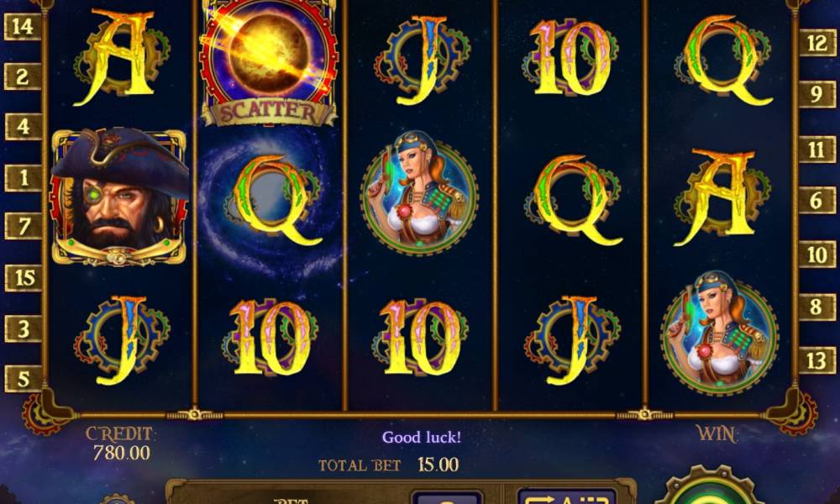The image size is (840, 504).
Task: Activate payline 15 marker
Action: point(23,278)
